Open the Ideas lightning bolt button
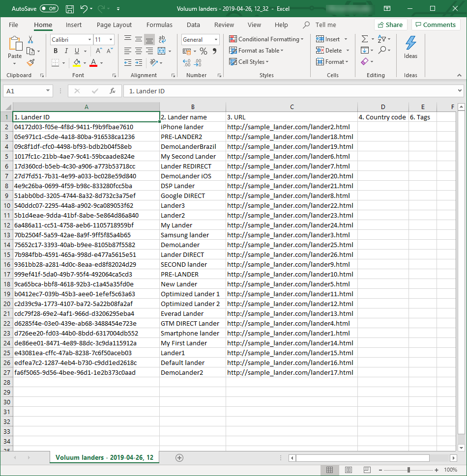 click(410, 48)
